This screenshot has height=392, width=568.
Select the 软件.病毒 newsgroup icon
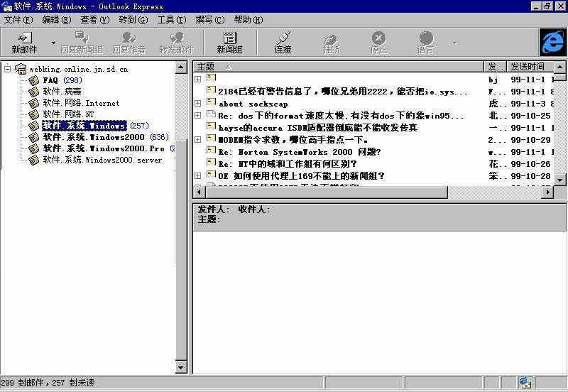tap(33, 92)
